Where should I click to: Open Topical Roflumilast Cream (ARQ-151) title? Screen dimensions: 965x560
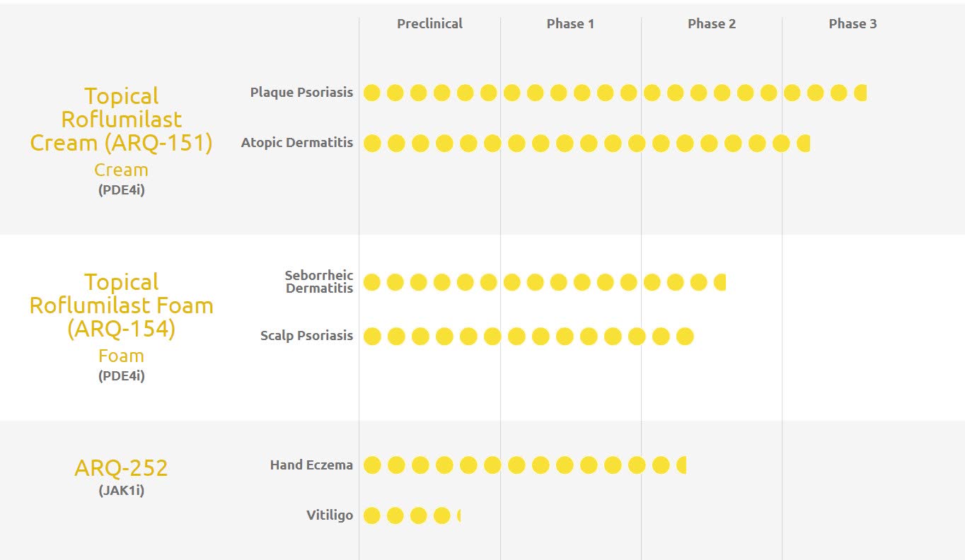(x=121, y=119)
